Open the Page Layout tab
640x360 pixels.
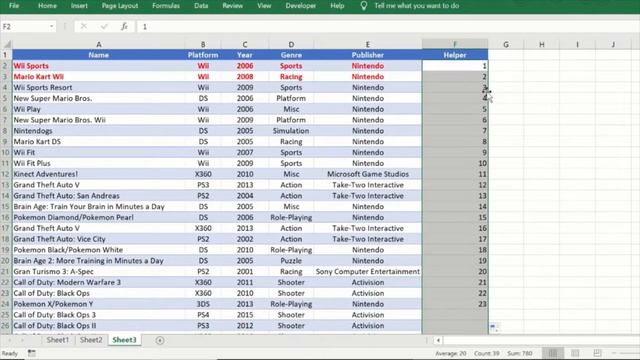[x=120, y=6]
